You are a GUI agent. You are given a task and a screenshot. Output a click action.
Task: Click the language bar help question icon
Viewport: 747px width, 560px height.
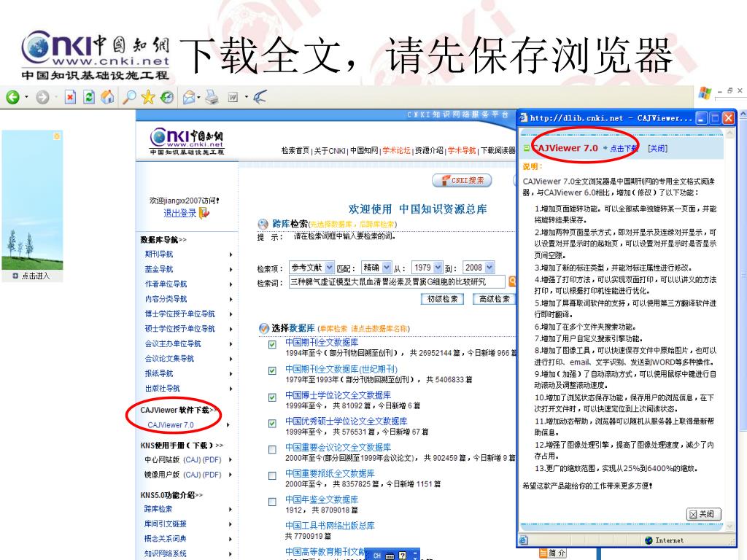point(403,555)
